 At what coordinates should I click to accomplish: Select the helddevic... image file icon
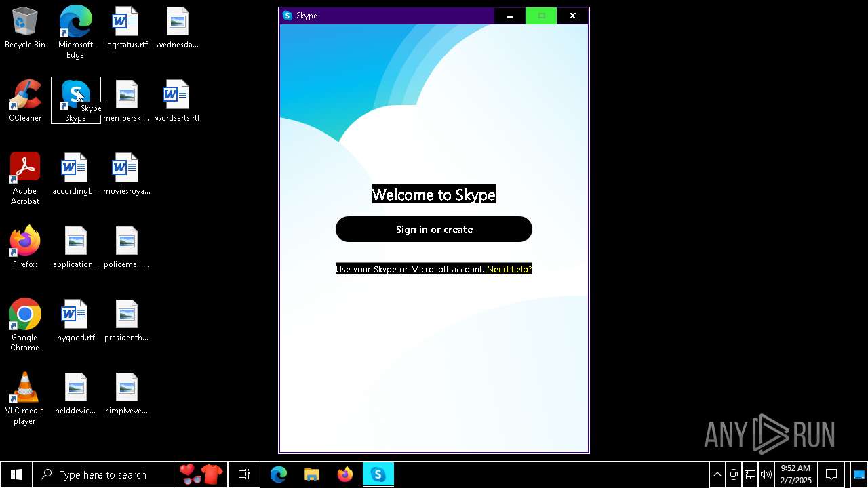pyautogui.click(x=75, y=394)
